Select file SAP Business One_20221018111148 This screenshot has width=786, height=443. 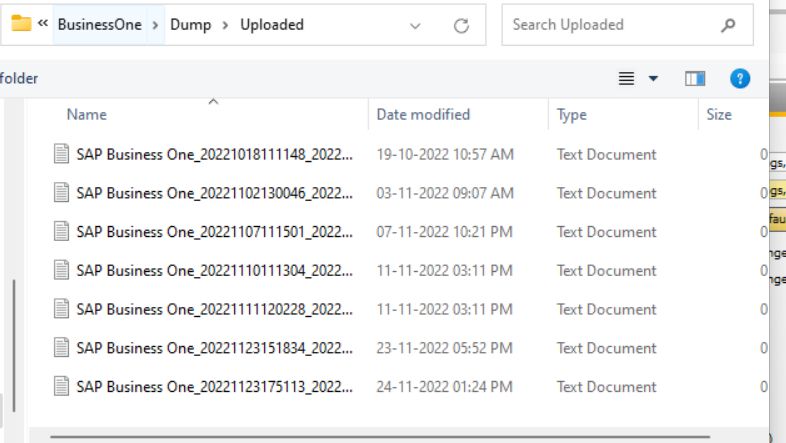pyautogui.click(x=215, y=154)
